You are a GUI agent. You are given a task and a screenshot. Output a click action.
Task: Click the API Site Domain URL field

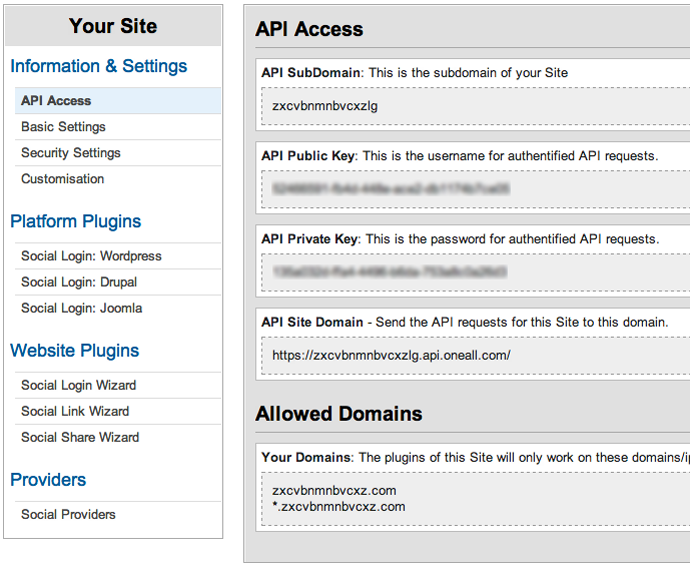click(x=474, y=355)
